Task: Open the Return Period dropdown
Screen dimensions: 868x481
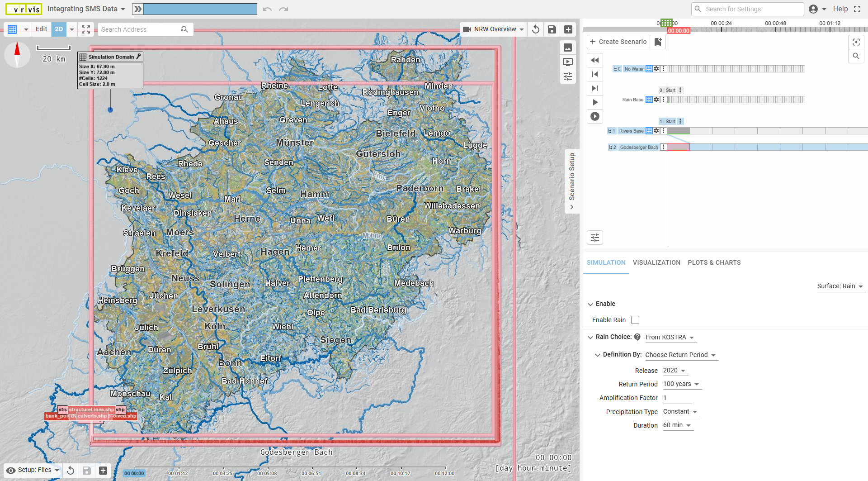Action: tap(681, 384)
